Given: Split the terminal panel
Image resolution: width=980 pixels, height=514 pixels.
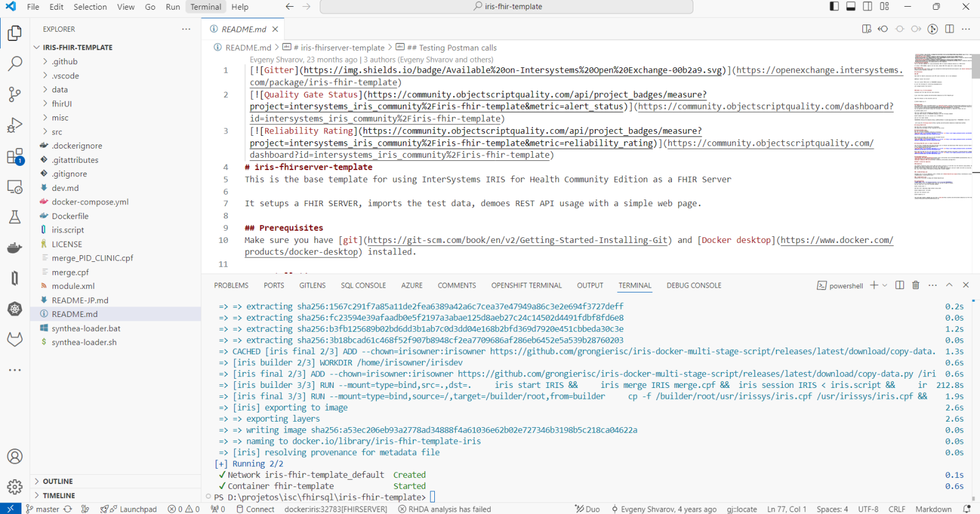Looking at the screenshot, I should click(900, 285).
